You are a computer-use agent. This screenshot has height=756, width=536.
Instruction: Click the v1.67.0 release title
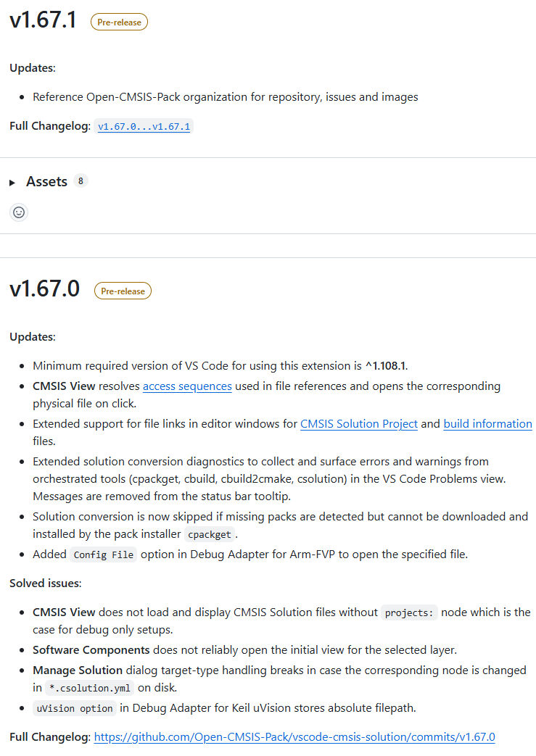point(45,289)
